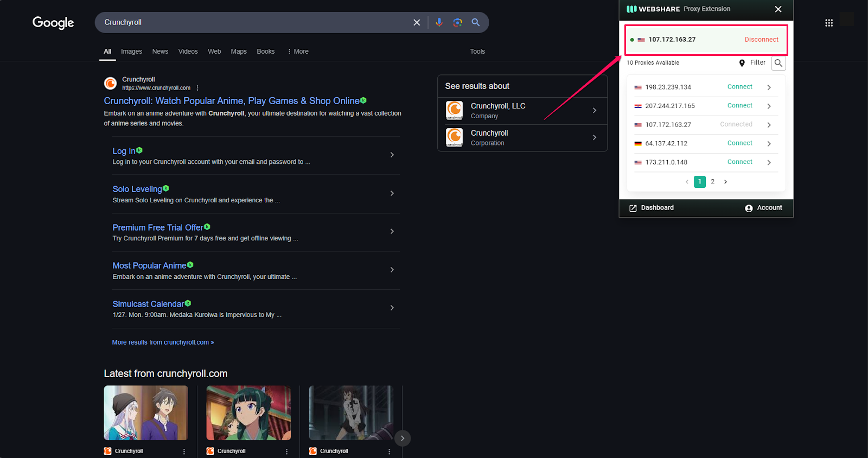This screenshot has width=868, height=458.
Task: Open Premium Free Trial Offer link
Action: (158, 228)
